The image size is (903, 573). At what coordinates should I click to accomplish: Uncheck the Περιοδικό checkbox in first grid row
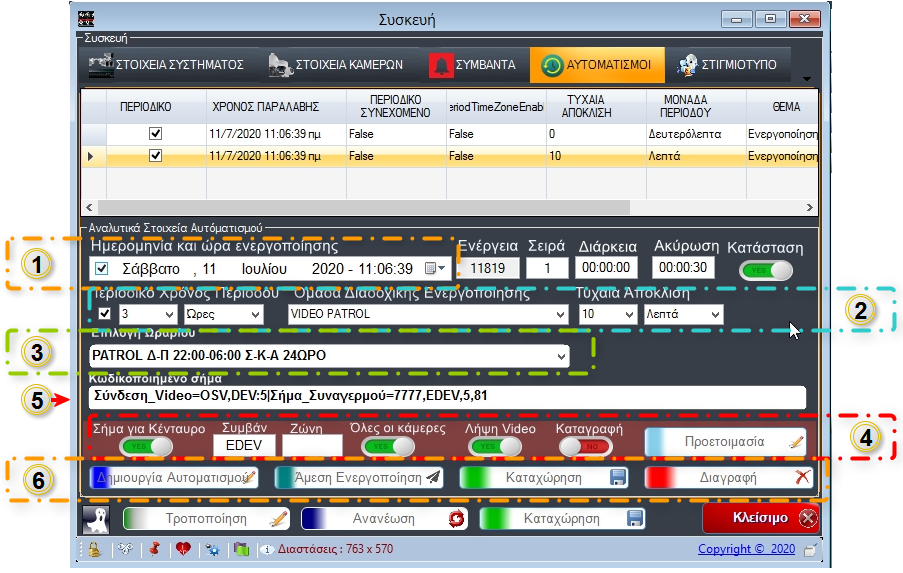155,133
